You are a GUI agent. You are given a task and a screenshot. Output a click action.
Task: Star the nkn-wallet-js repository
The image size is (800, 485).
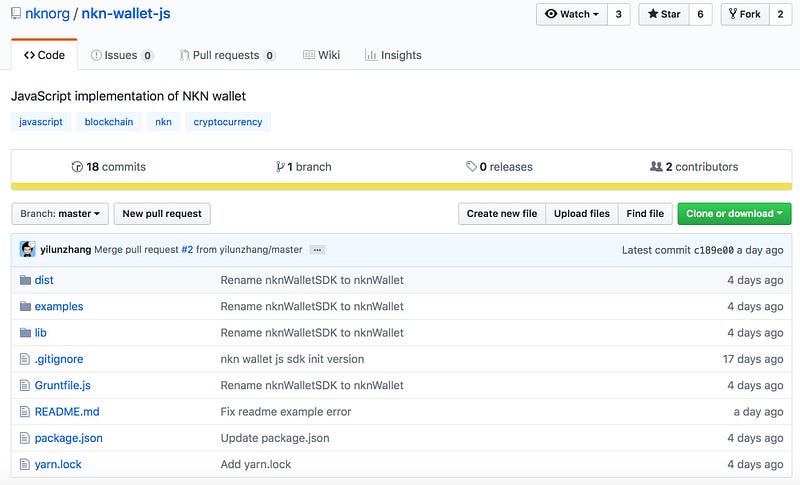[663, 14]
